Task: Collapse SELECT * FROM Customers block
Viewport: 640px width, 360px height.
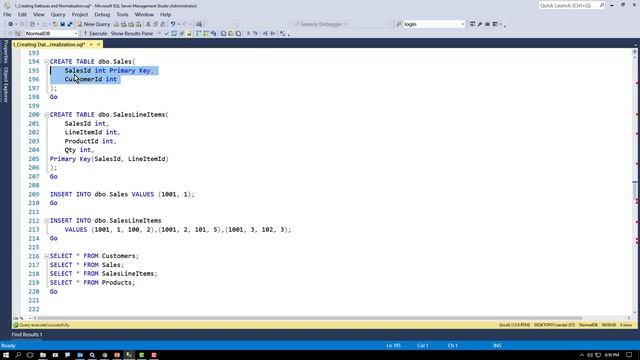Action: pos(47,256)
